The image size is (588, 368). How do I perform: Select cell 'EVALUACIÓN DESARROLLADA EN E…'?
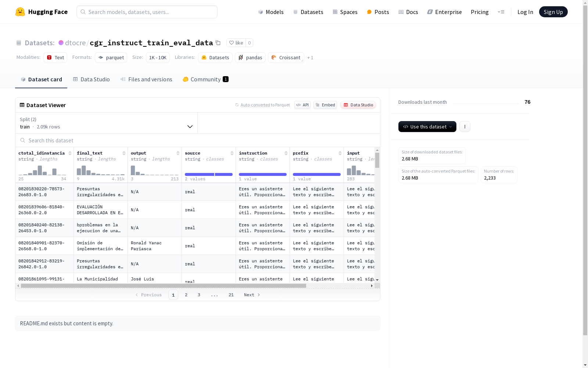click(101, 210)
